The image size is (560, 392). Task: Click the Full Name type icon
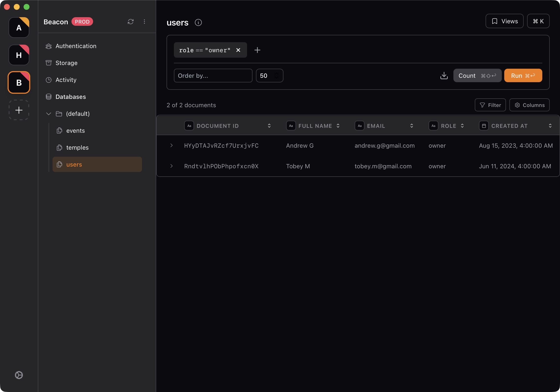(291, 126)
